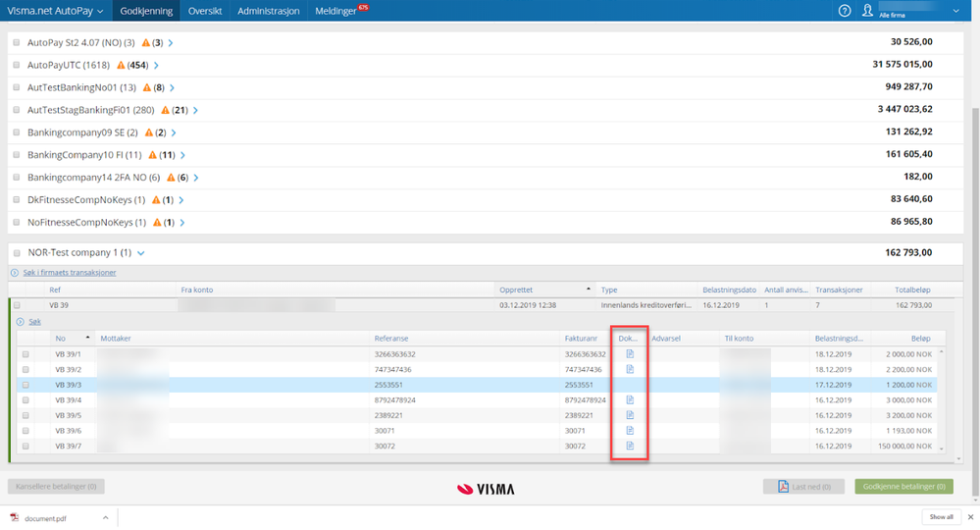Click Last ned download button

click(803, 486)
